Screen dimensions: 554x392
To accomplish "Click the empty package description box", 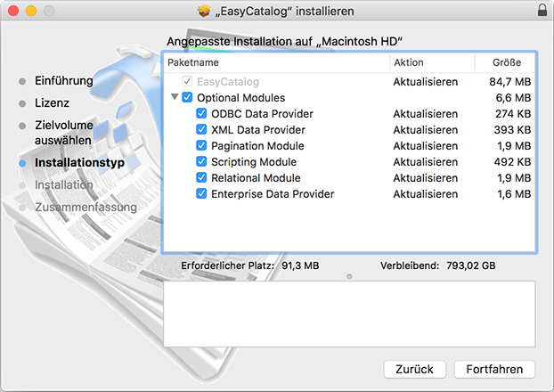I will pyautogui.click(x=349, y=314).
